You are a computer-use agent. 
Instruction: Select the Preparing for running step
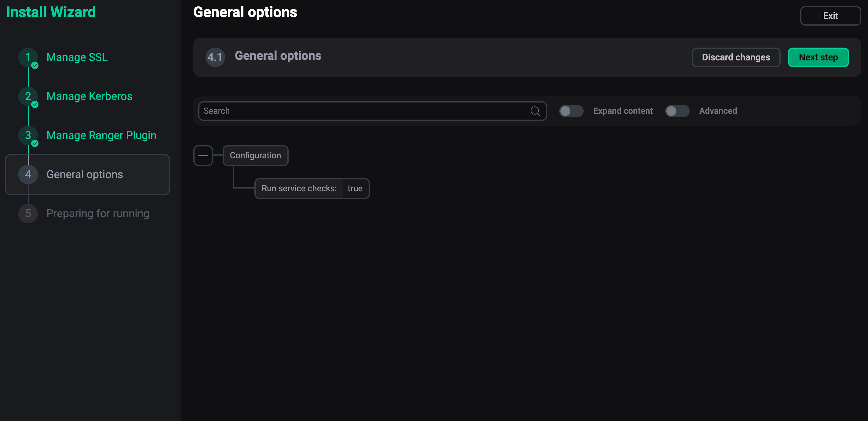pos(98,213)
